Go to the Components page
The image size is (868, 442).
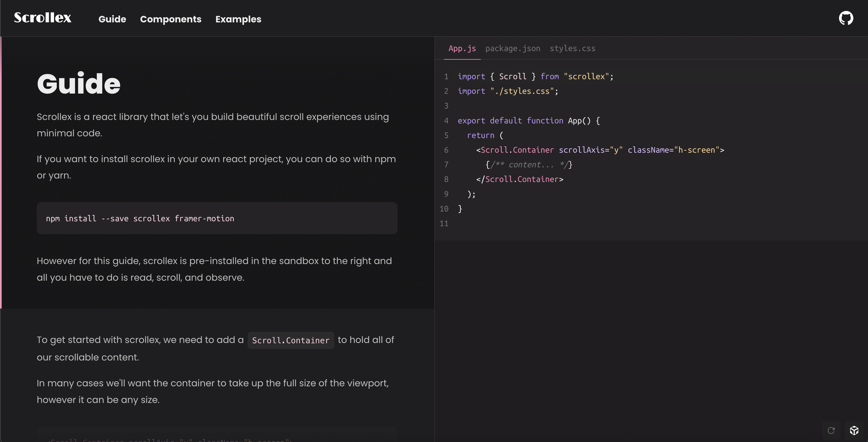[x=171, y=19]
